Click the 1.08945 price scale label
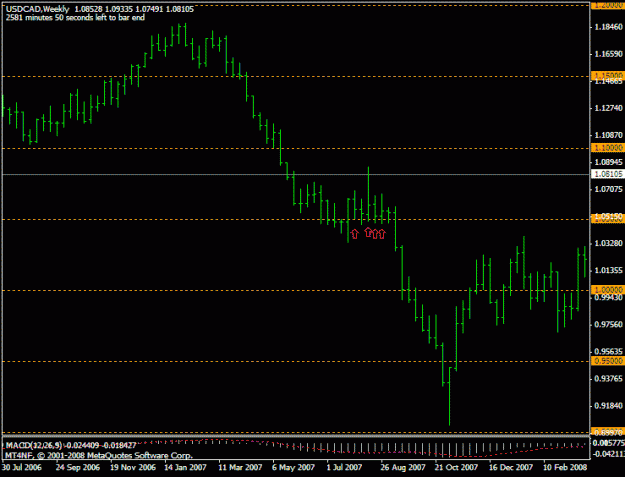 [x=608, y=162]
